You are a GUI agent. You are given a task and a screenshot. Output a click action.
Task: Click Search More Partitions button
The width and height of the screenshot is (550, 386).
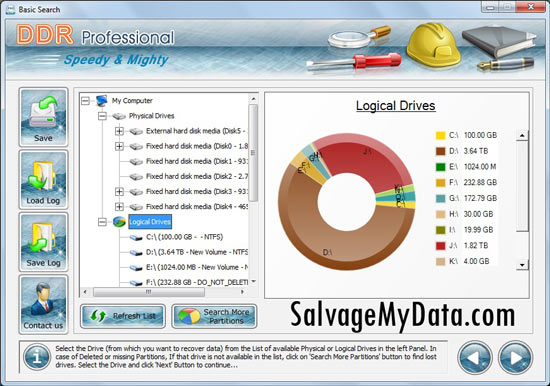(214, 316)
